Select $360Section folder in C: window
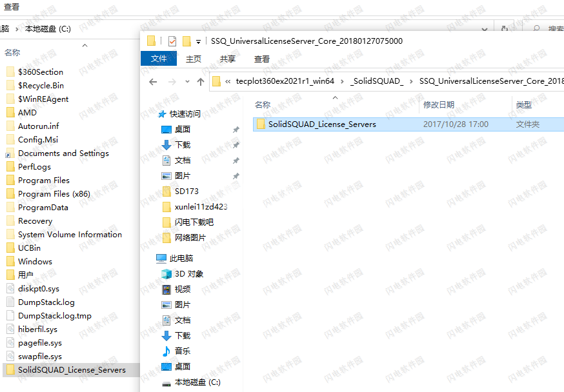This screenshot has width=564, height=392. tap(35, 72)
